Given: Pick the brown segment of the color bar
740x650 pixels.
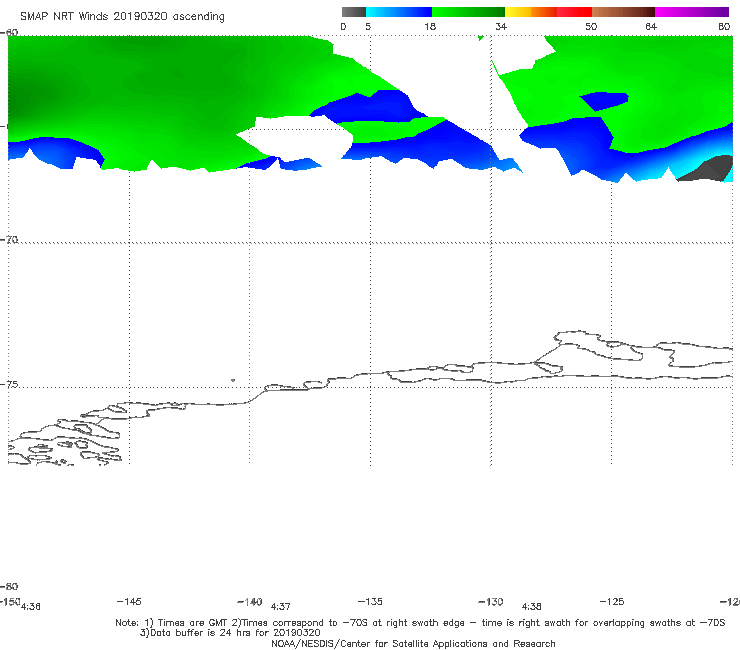Looking at the screenshot, I should click(623, 12).
